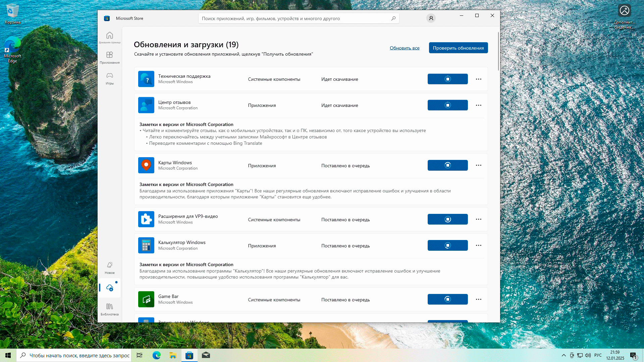Click the Store search input field
644x362 pixels.
tap(295, 18)
